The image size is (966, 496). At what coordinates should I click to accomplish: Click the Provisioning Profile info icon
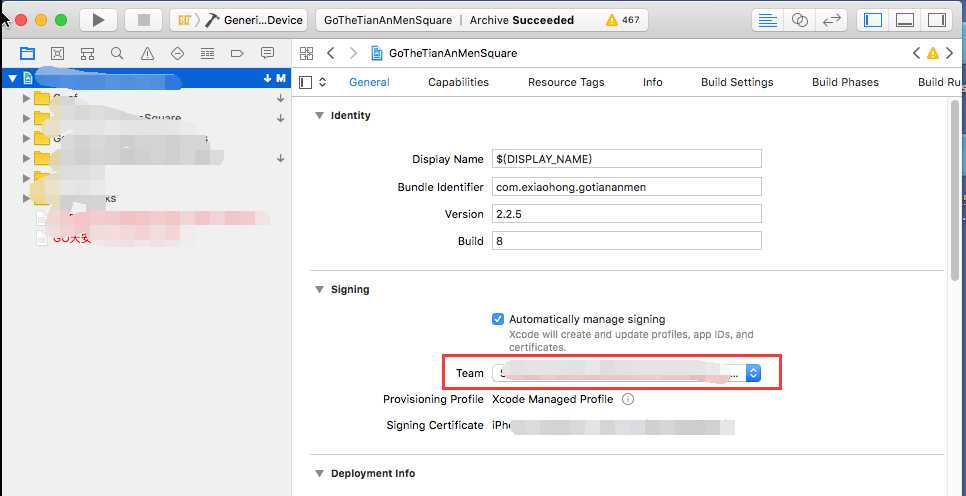(x=628, y=399)
